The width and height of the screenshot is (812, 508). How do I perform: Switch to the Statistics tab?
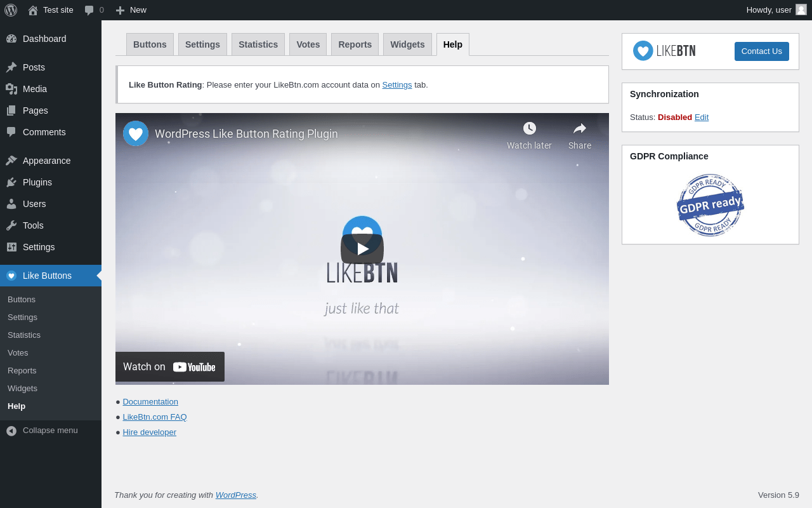258,44
